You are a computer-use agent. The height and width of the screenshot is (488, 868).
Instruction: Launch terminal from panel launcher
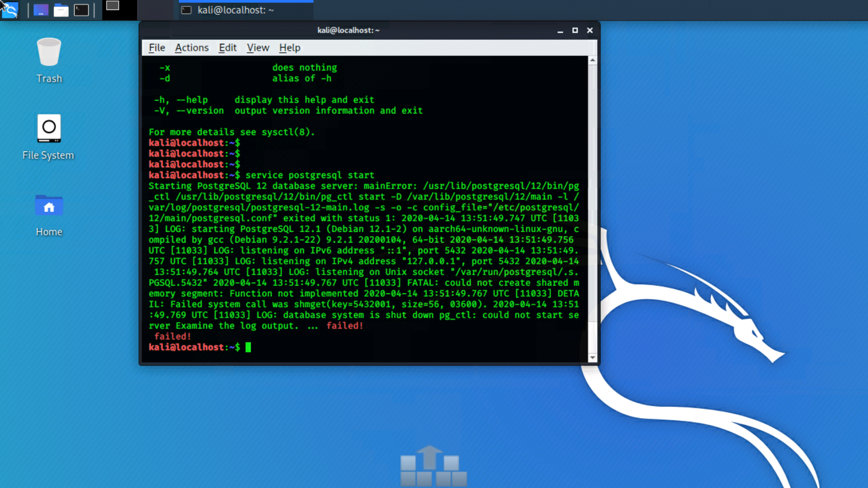(81, 9)
